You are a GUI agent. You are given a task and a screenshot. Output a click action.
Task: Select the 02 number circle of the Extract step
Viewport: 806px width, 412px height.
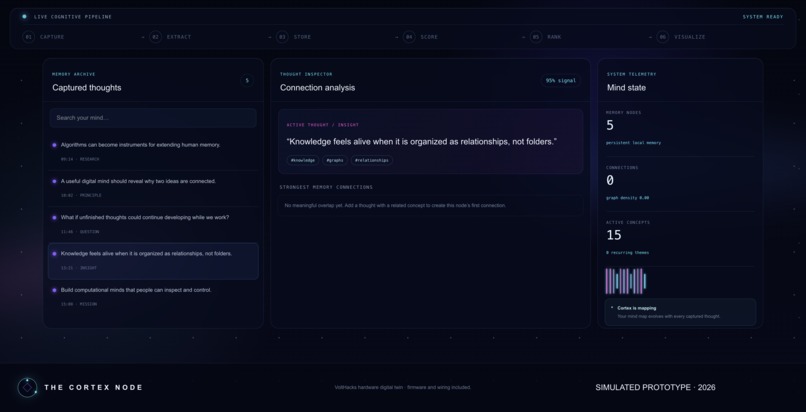point(155,37)
